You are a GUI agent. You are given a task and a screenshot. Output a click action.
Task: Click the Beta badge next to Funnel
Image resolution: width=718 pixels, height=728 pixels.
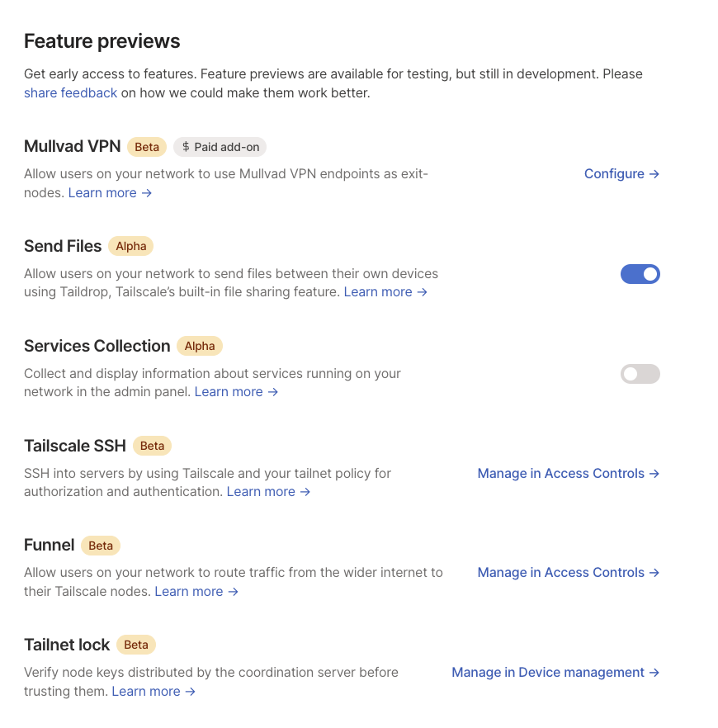[101, 546]
